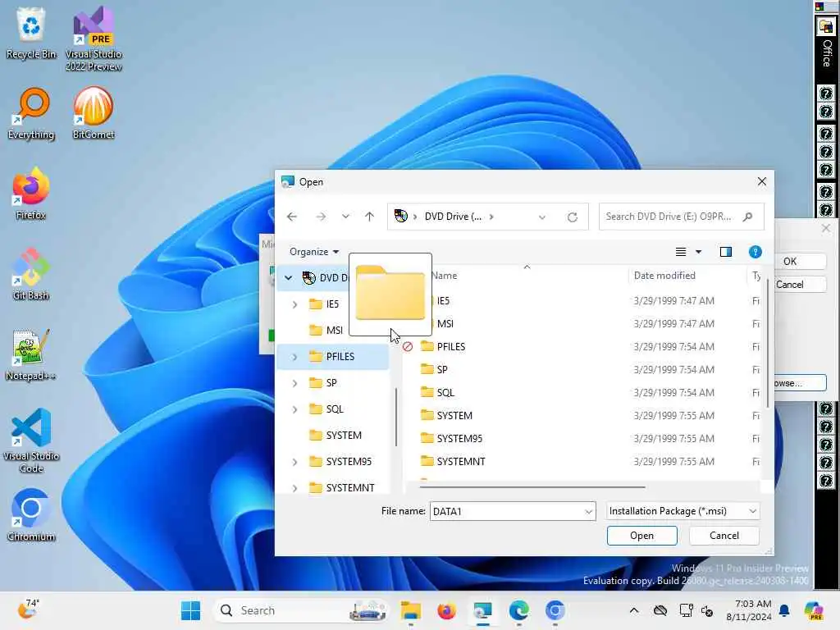This screenshot has width=840, height=630.
Task: Open Microsoft Edge from the taskbar
Action: 518,610
